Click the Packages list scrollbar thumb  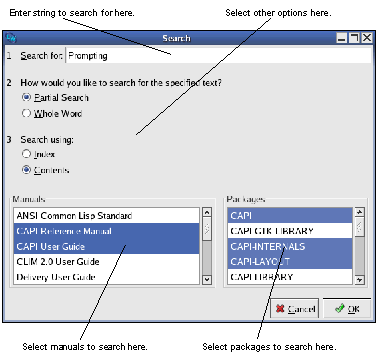click(x=359, y=227)
